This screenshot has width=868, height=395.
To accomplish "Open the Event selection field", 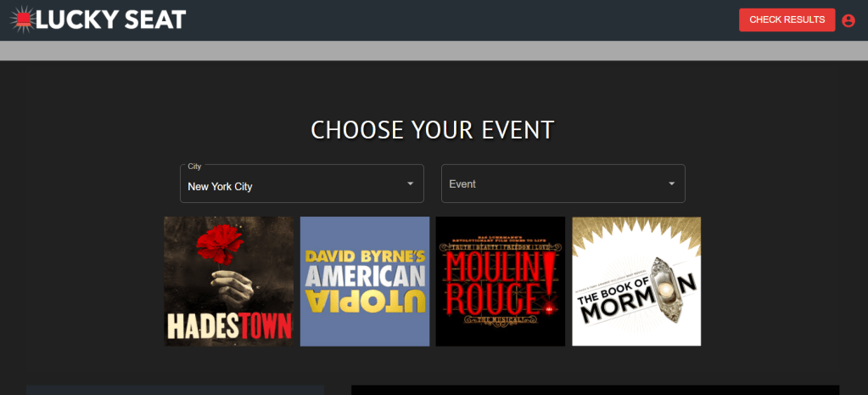I will click(x=563, y=183).
